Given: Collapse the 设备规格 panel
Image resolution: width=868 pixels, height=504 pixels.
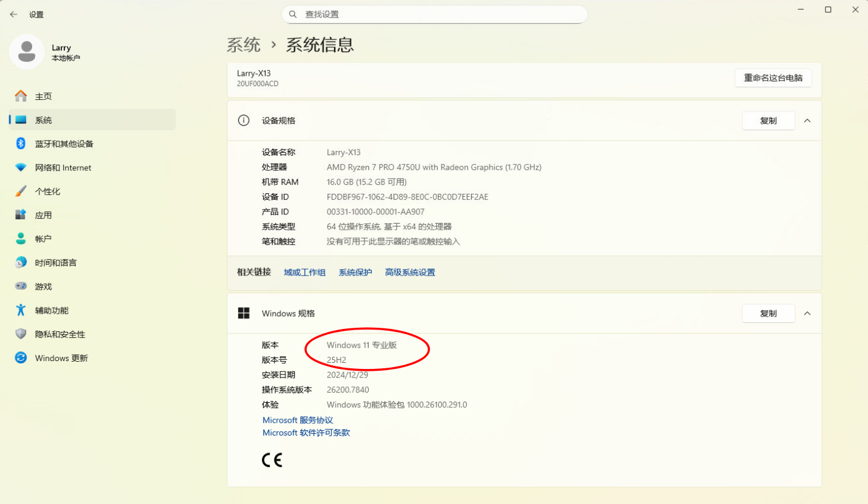Looking at the screenshot, I should [x=807, y=121].
